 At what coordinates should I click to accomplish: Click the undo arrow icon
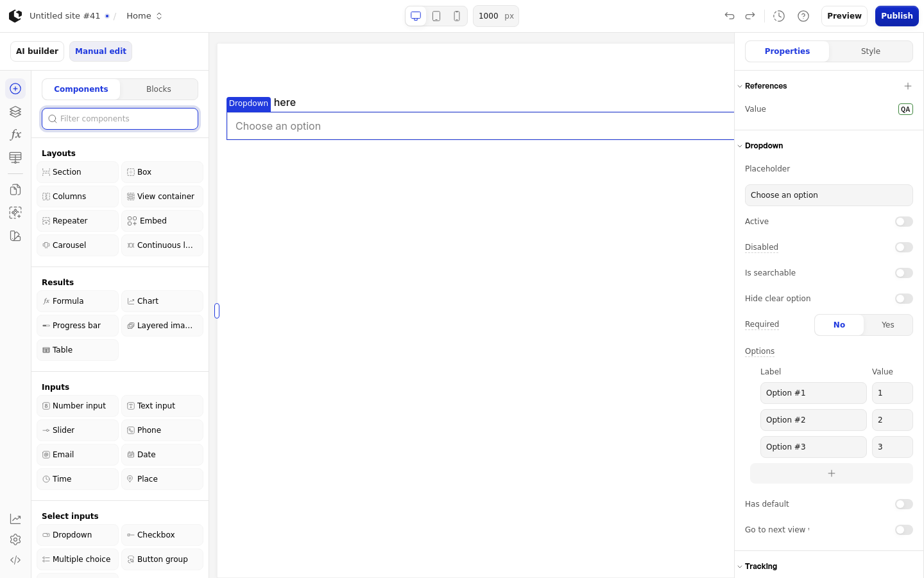[730, 16]
